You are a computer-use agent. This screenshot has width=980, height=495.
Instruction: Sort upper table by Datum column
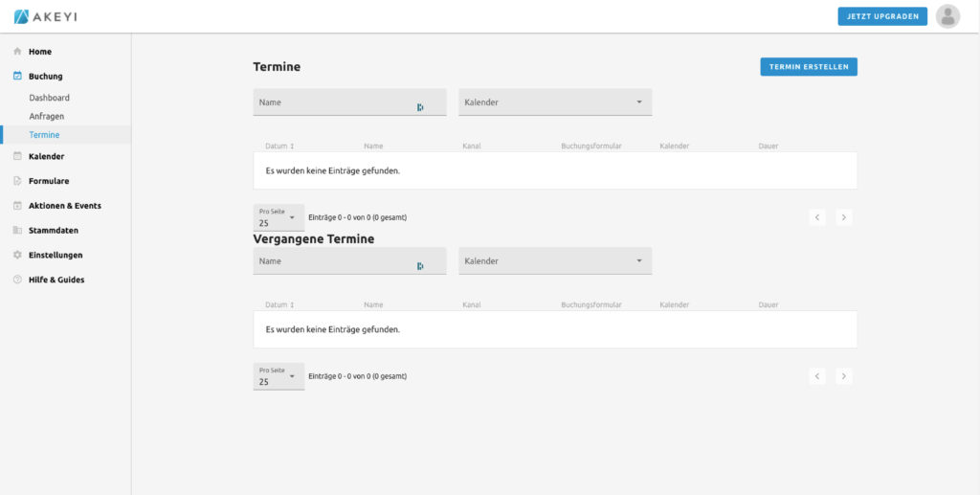279,146
